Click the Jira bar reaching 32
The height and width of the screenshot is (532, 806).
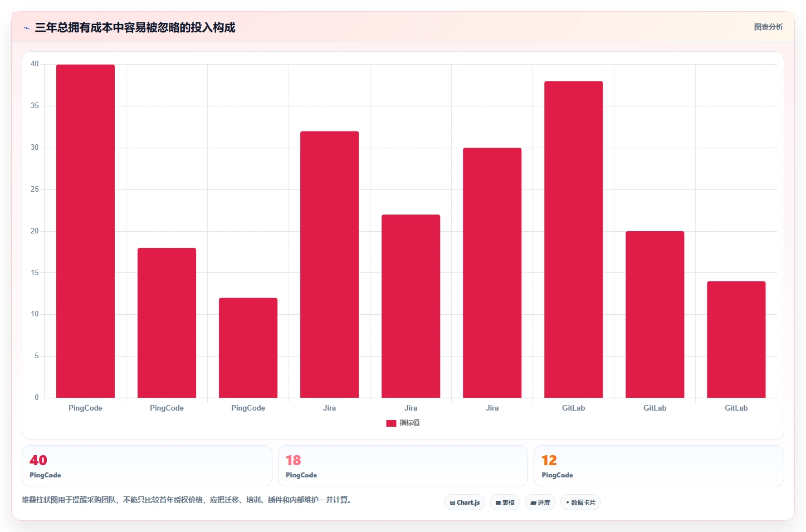tap(329, 265)
